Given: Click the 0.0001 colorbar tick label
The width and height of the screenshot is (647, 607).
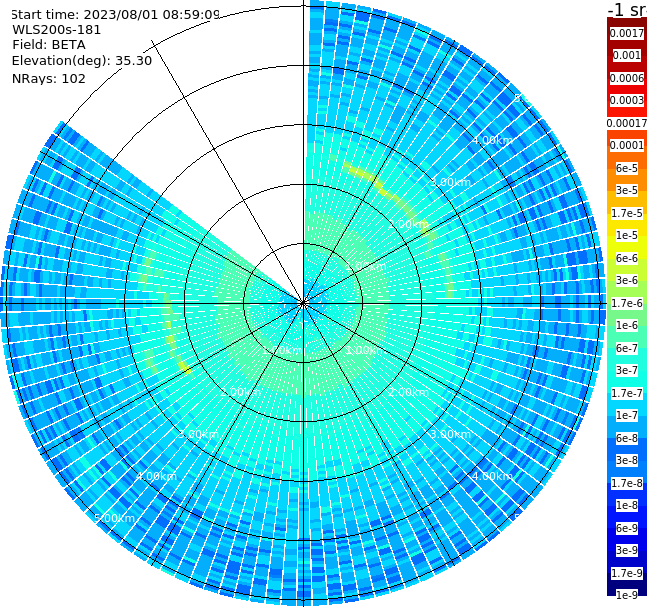Looking at the screenshot, I should click(x=627, y=145).
